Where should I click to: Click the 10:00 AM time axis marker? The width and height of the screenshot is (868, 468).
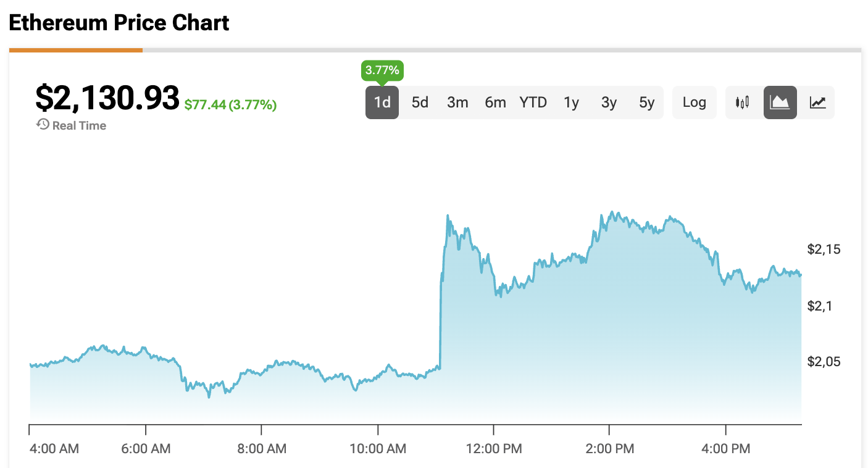click(378, 449)
